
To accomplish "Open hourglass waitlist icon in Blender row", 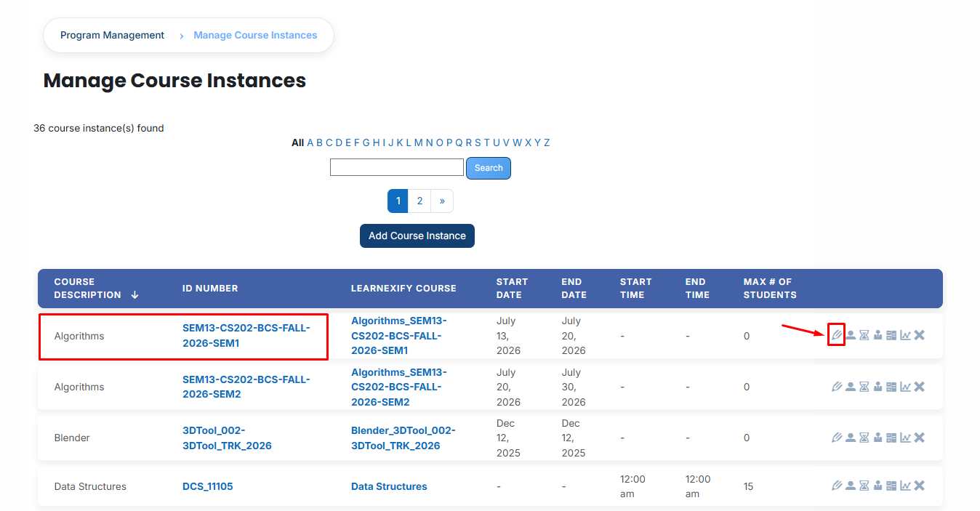I will pyautogui.click(x=864, y=438).
